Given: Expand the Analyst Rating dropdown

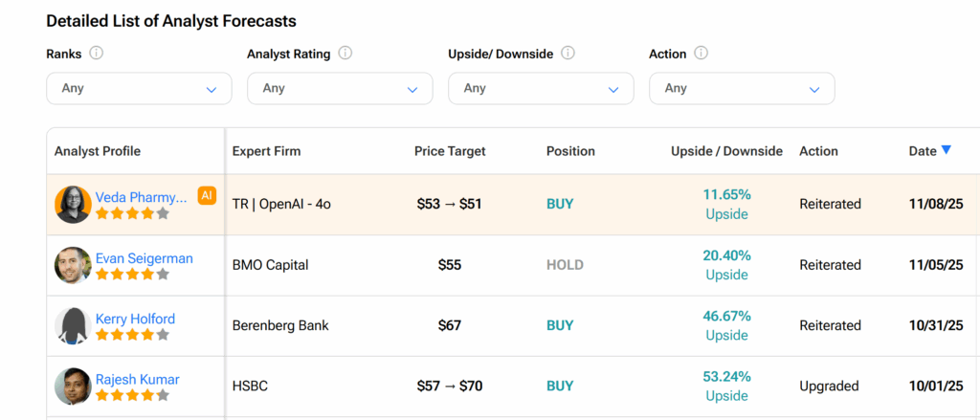Looking at the screenshot, I should 340,88.
